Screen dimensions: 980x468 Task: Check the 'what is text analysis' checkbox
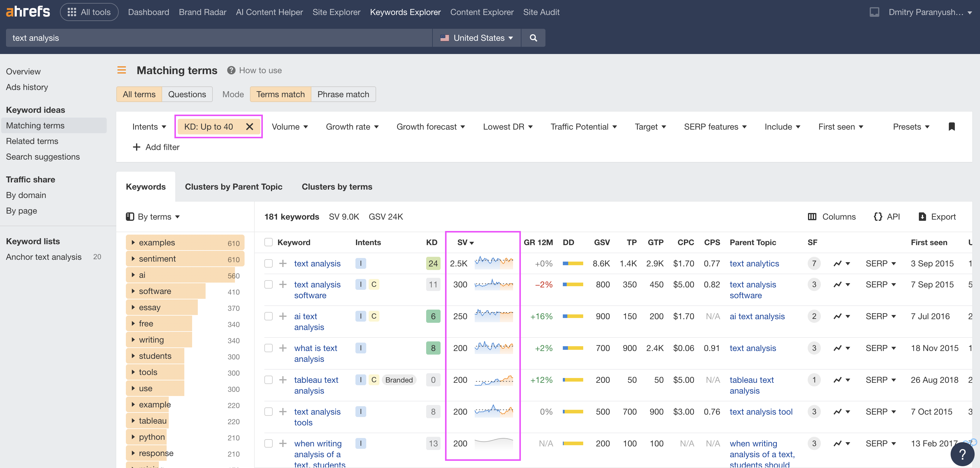(x=269, y=348)
